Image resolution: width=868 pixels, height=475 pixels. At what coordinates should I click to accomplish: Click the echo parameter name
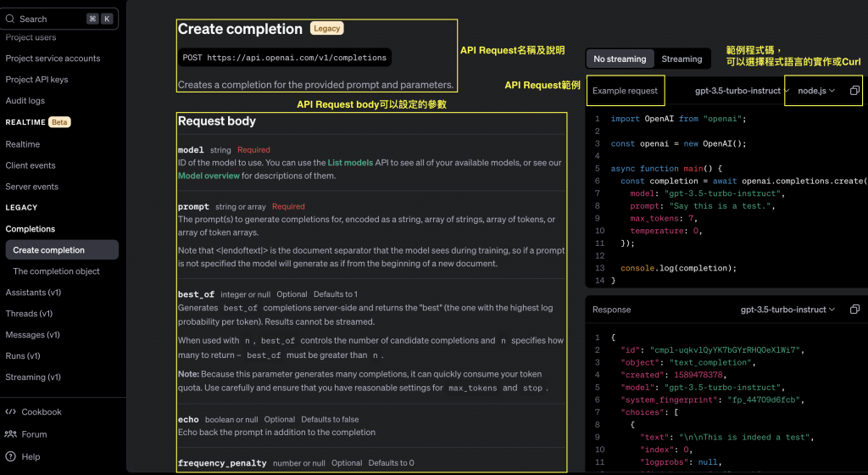(x=188, y=420)
